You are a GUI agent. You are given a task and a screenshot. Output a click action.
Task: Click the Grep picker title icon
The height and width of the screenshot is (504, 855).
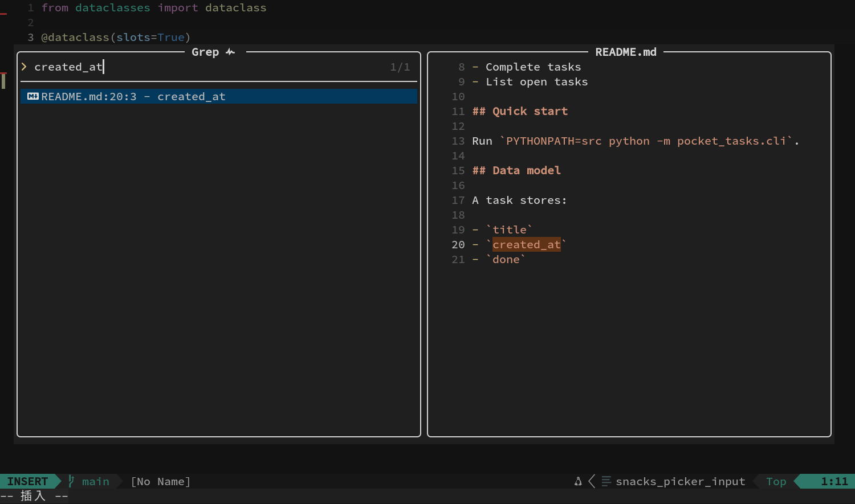(230, 52)
